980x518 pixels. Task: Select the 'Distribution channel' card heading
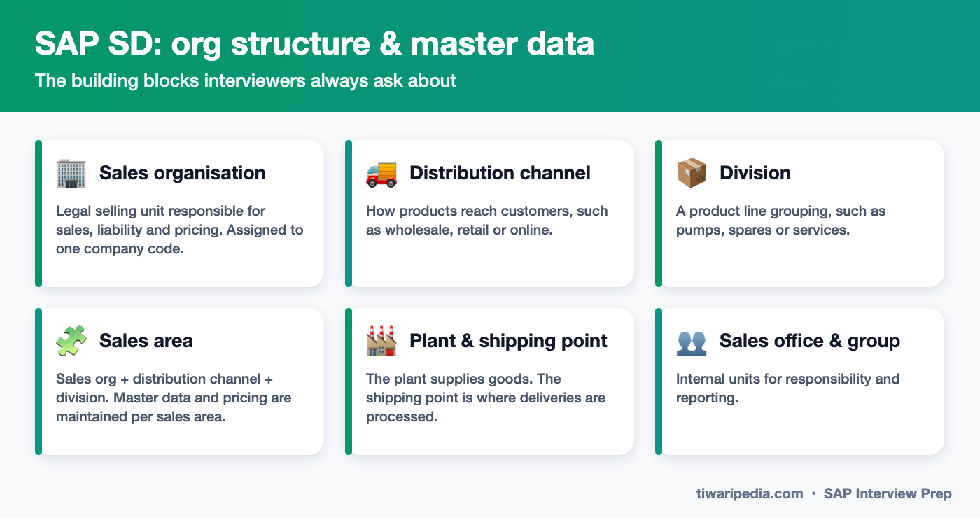(500, 173)
